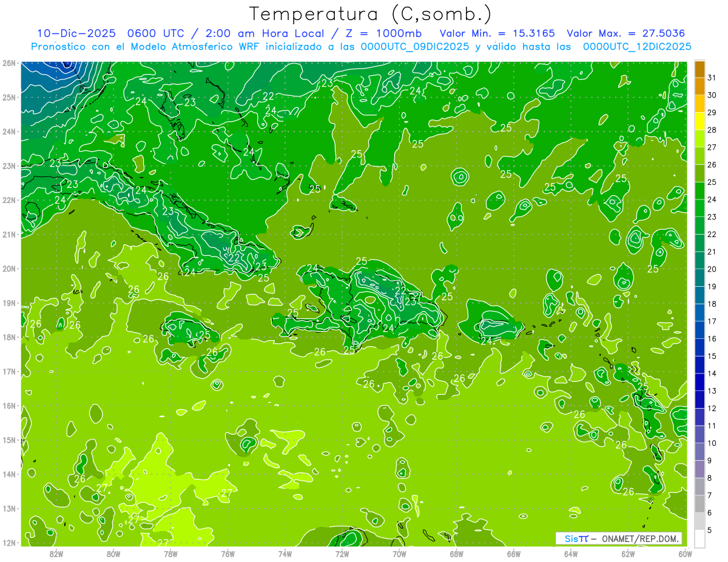Click the "72W" longitude axis label

pos(342,554)
